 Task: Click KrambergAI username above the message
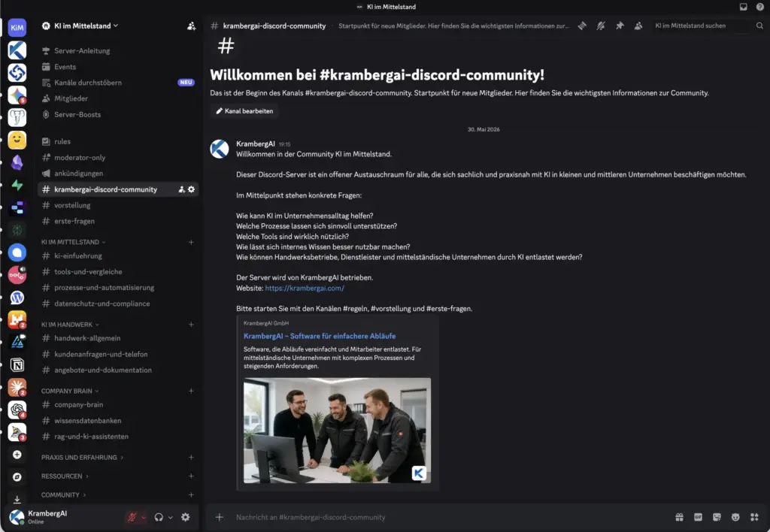[256, 144]
